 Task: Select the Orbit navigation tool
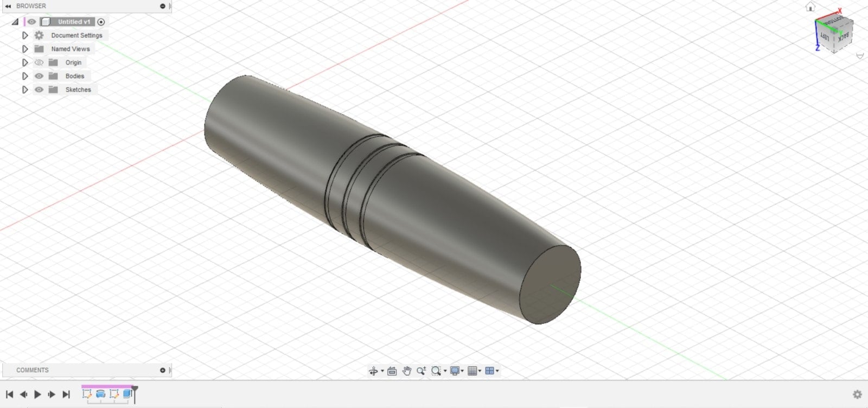tap(373, 371)
